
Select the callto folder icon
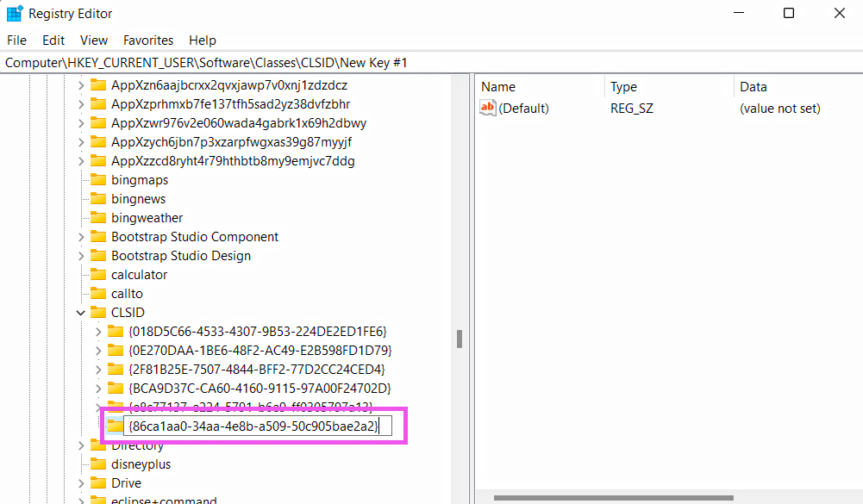pyautogui.click(x=98, y=293)
